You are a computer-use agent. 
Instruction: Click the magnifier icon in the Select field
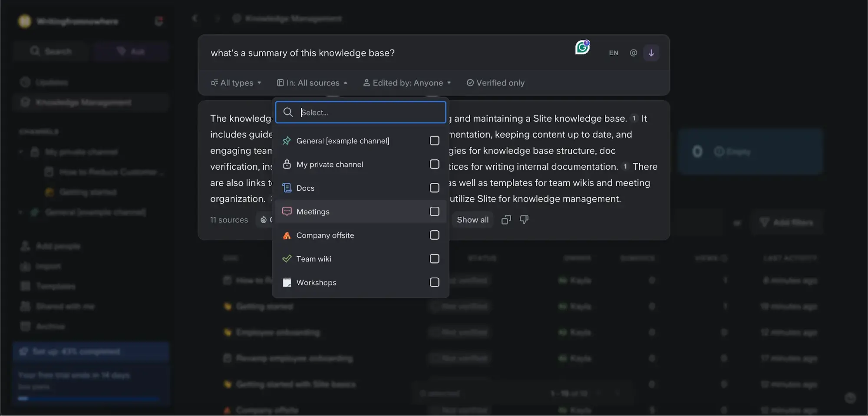pos(287,112)
